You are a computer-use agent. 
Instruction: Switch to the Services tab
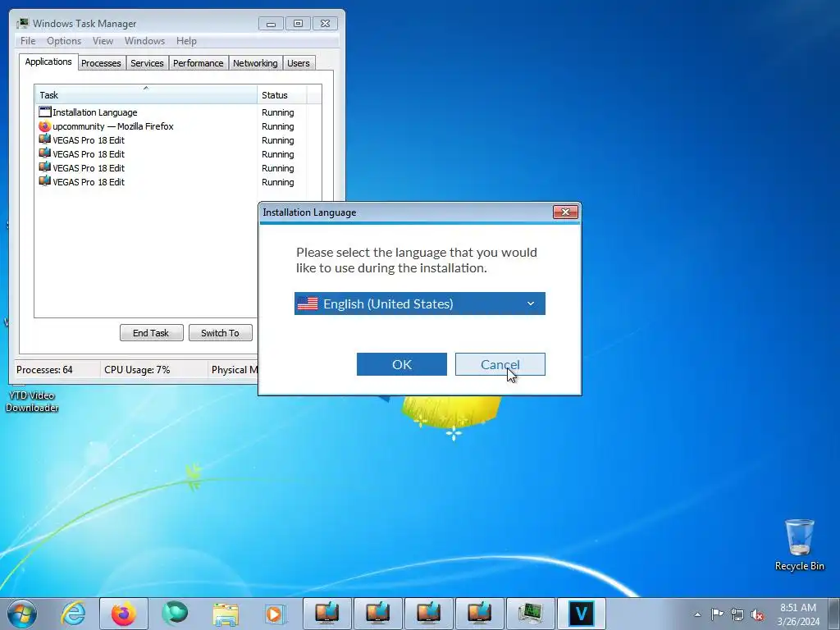[x=148, y=63]
